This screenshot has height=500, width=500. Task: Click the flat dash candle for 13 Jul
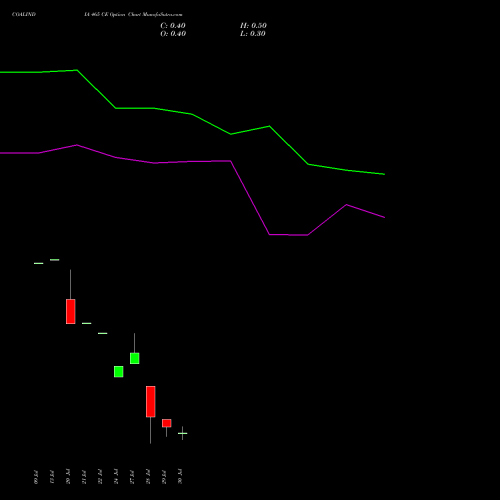[54, 260]
